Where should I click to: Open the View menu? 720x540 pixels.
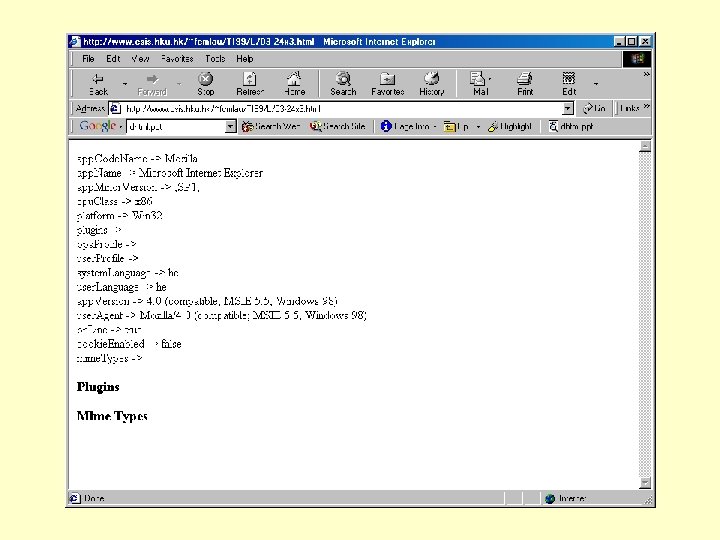click(140, 59)
